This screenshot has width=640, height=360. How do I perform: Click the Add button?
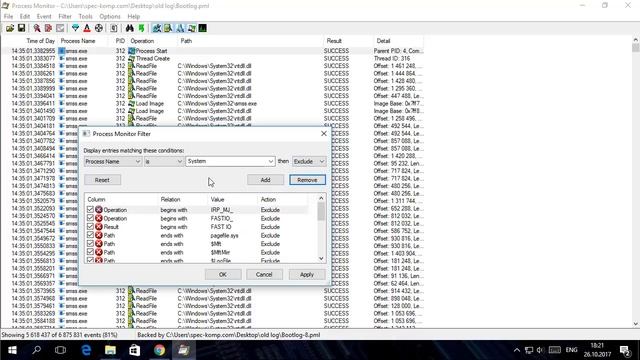tap(265, 180)
